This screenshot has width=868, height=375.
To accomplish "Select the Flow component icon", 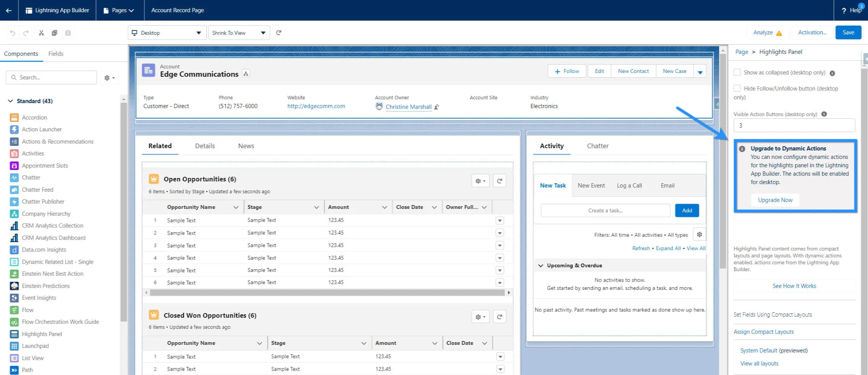I will pos(14,310).
